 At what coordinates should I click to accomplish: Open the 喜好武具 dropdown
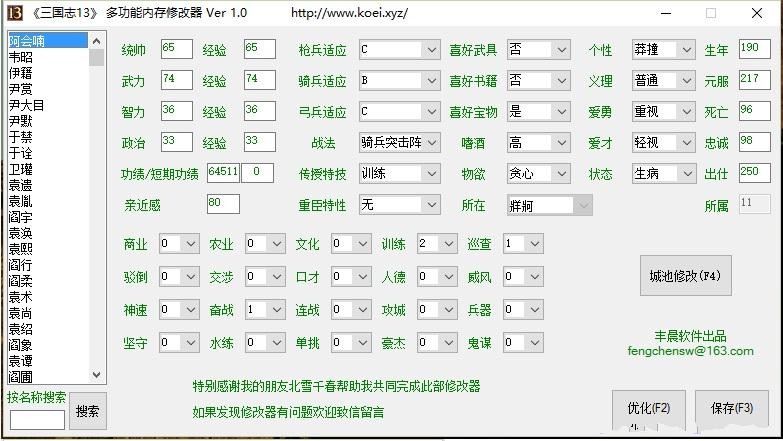coord(538,50)
